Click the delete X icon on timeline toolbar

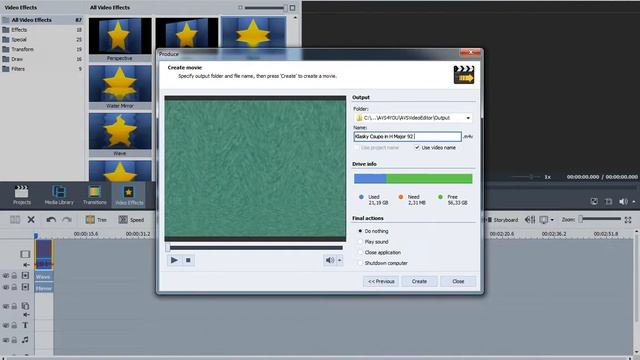pos(31,220)
